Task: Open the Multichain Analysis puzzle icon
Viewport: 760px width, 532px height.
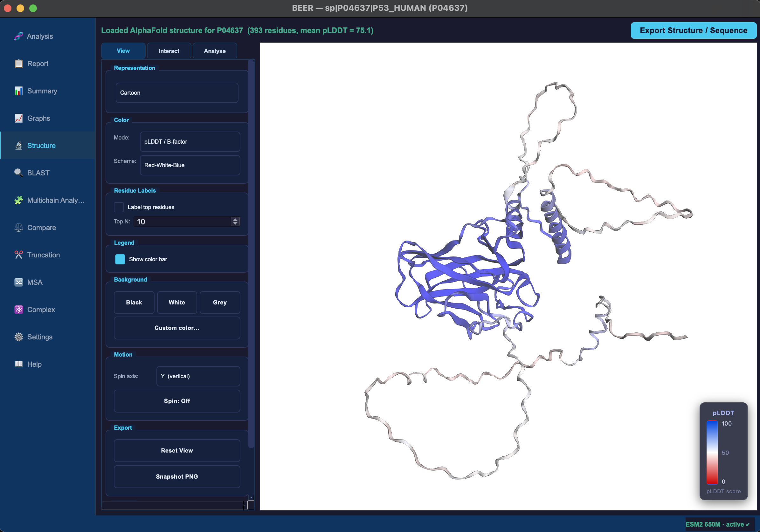Action: [18, 200]
